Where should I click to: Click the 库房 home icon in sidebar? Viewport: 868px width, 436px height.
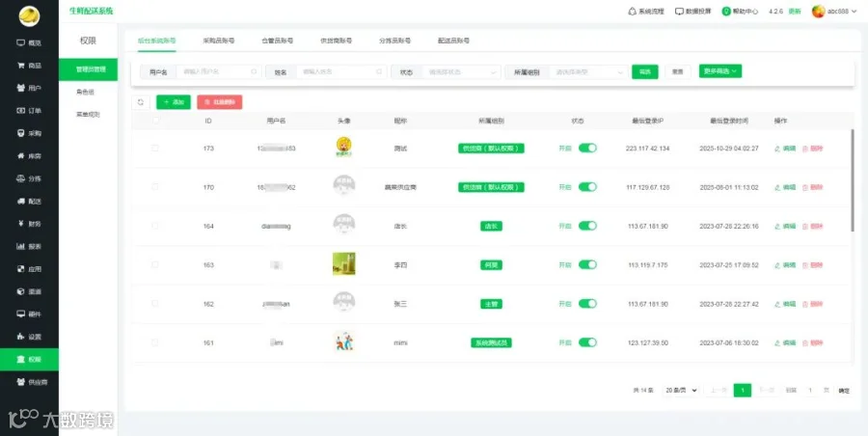pos(20,156)
